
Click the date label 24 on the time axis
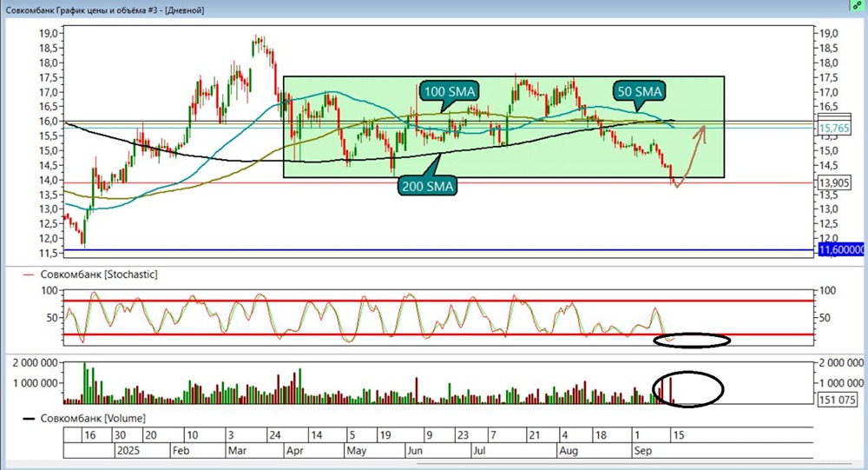(x=275, y=435)
